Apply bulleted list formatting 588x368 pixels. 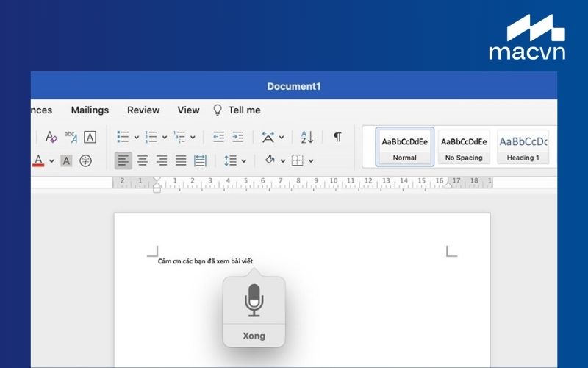coord(123,137)
